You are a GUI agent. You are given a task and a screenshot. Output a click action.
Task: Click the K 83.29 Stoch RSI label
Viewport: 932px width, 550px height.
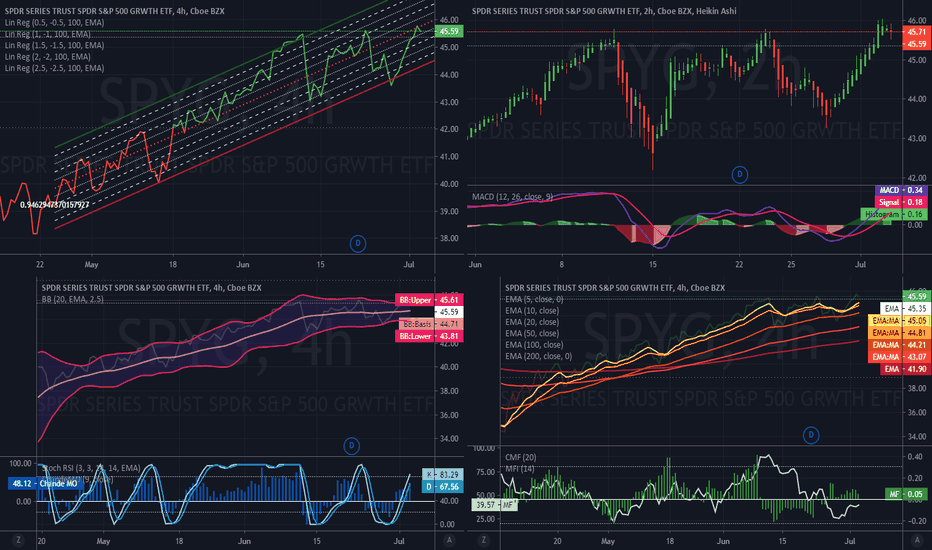tap(442, 474)
